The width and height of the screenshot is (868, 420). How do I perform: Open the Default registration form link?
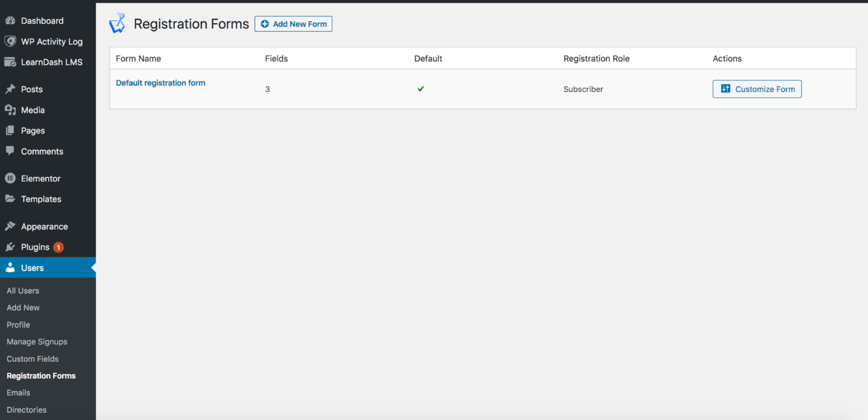coord(160,83)
